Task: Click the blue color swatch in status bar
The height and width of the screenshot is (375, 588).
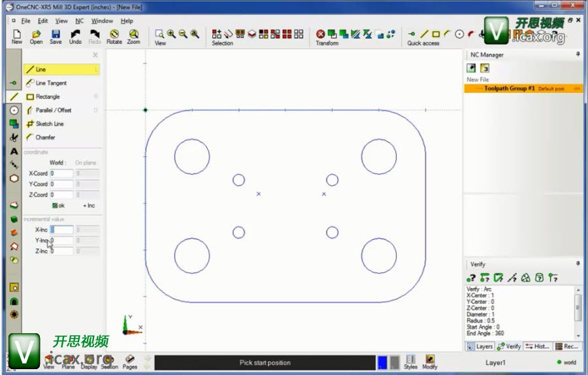Action: pos(382,362)
